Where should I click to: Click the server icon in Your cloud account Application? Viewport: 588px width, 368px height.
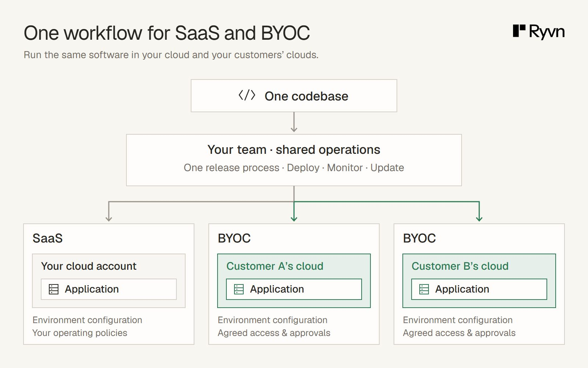click(54, 289)
